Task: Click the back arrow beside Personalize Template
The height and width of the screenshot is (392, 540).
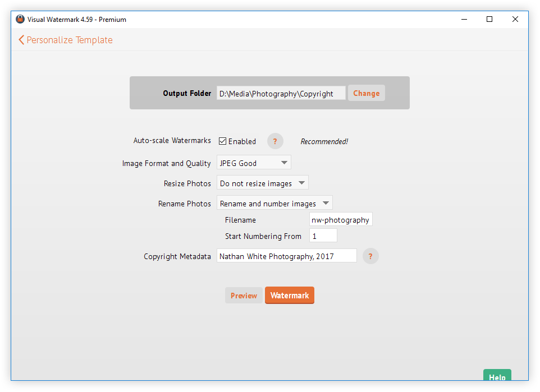Action: pos(21,40)
